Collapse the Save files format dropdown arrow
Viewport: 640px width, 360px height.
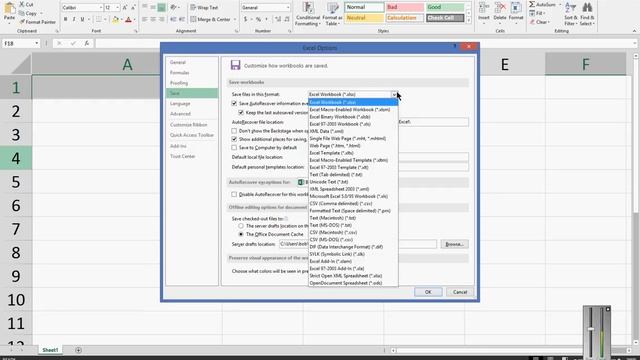394,94
